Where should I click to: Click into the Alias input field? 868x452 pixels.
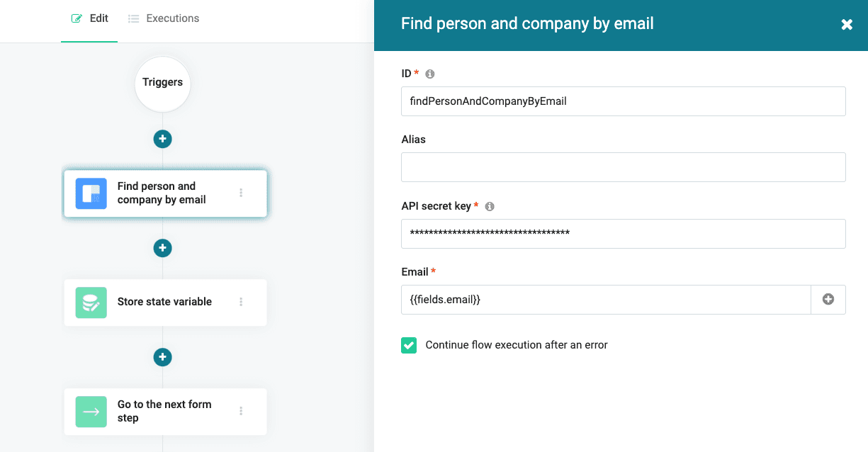tap(623, 167)
